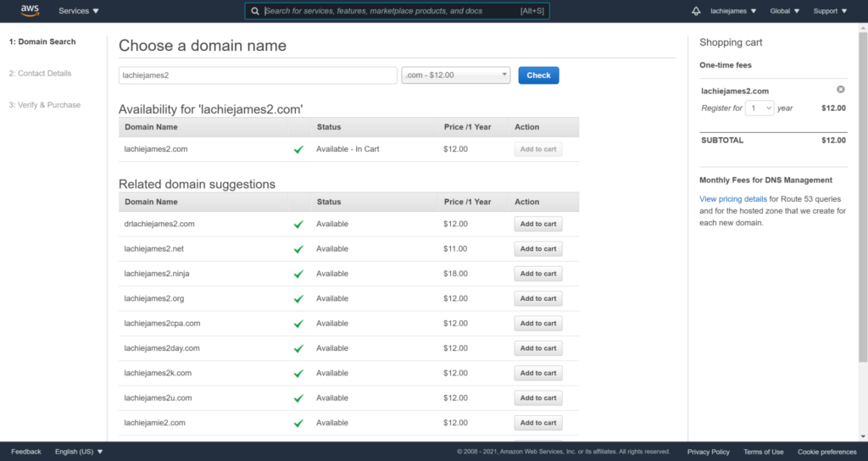Image resolution: width=868 pixels, height=461 pixels.
Task: Add lachiejames2u.com to cart
Action: pyautogui.click(x=538, y=398)
